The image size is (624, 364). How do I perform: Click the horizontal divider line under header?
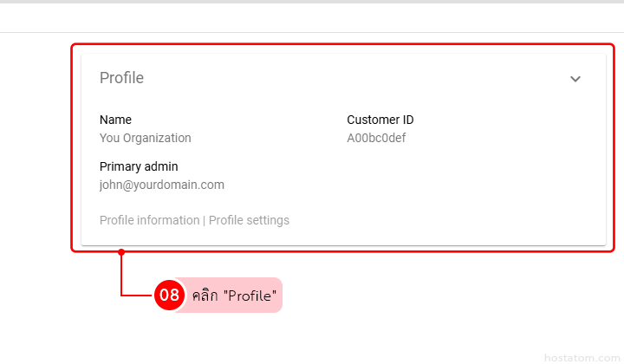35,33
